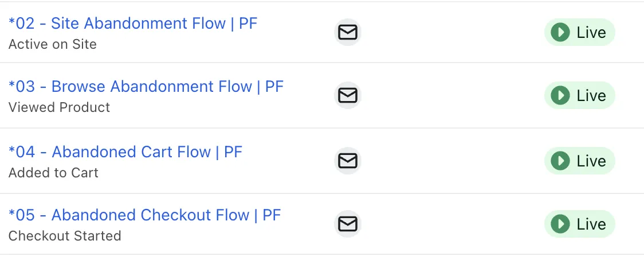Open the *03 - Browse Abandonment Flow link

[146, 87]
